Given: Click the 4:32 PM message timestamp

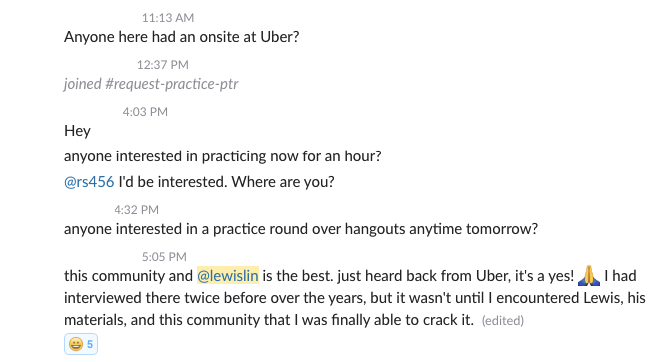Looking at the screenshot, I should [136, 210].
